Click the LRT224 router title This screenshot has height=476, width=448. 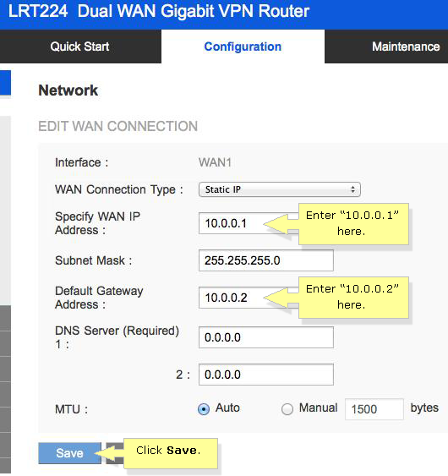click(158, 11)
